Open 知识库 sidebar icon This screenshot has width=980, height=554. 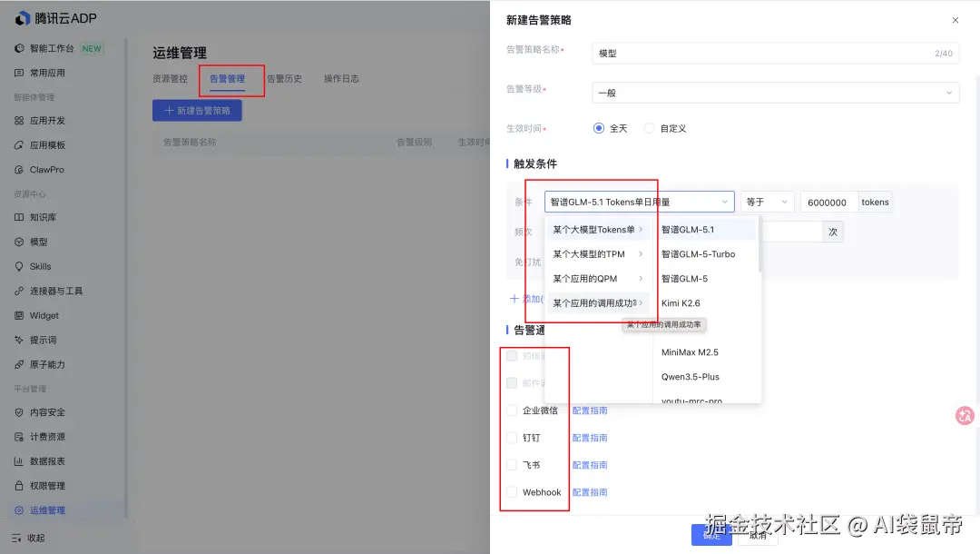click(x=19, y=217)
